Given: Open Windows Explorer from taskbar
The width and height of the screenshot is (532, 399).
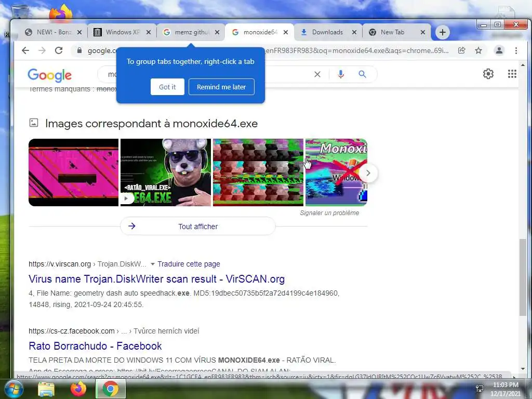Looking at the screenshot, I should click(x=46, y=390).
